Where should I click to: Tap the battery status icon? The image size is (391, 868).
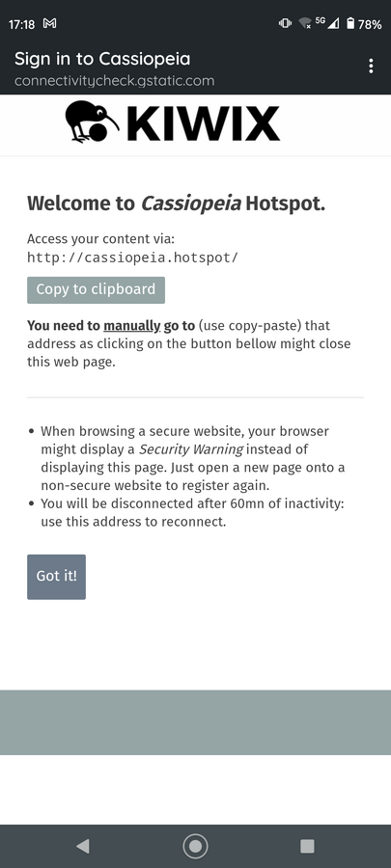350,24
